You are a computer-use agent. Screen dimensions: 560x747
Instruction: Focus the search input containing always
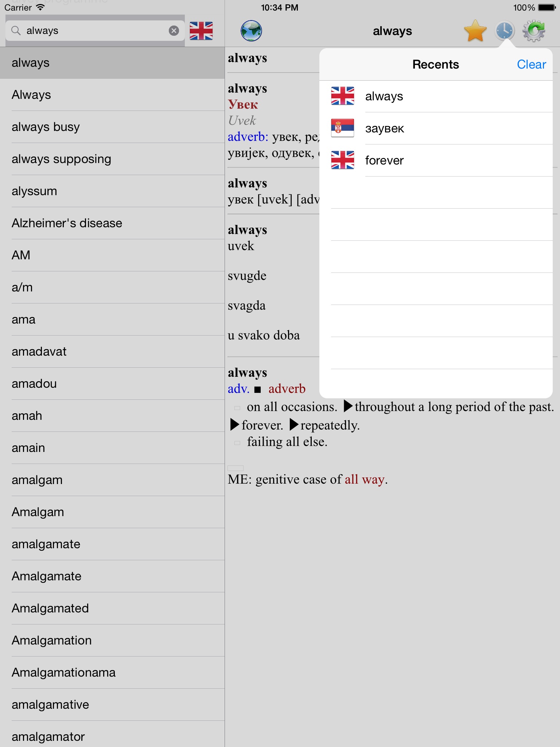95,31
